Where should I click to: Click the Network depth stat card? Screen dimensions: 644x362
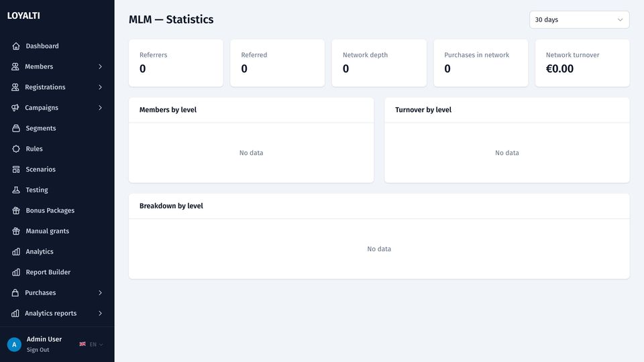tap(379, 63)
